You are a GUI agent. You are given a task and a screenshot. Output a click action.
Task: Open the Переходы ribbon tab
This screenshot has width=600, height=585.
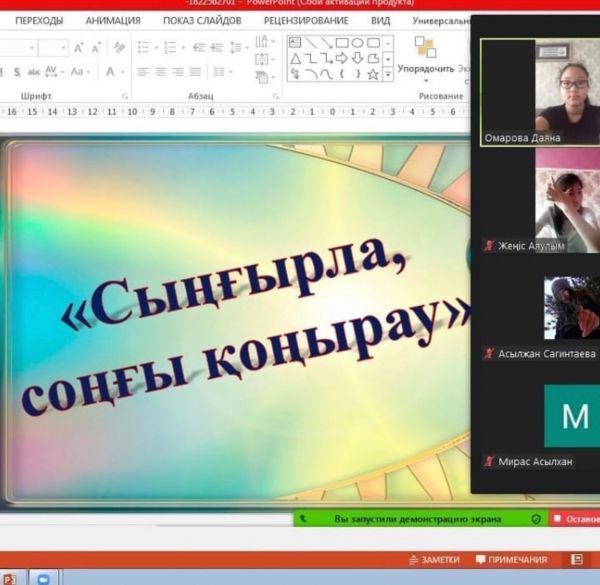[39, 20]
